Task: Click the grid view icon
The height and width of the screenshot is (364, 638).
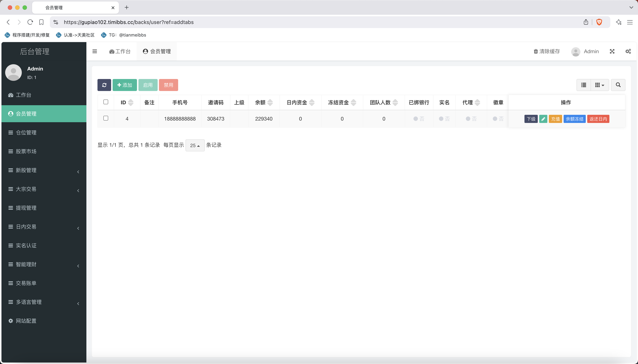Action: (x=599, y=85)
